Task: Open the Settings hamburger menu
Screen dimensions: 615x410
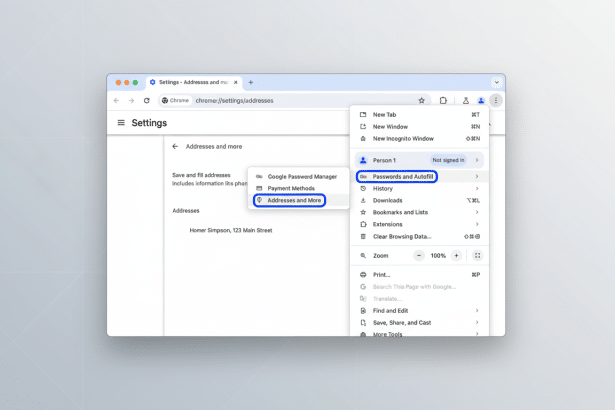Action: tap(121, 123)
